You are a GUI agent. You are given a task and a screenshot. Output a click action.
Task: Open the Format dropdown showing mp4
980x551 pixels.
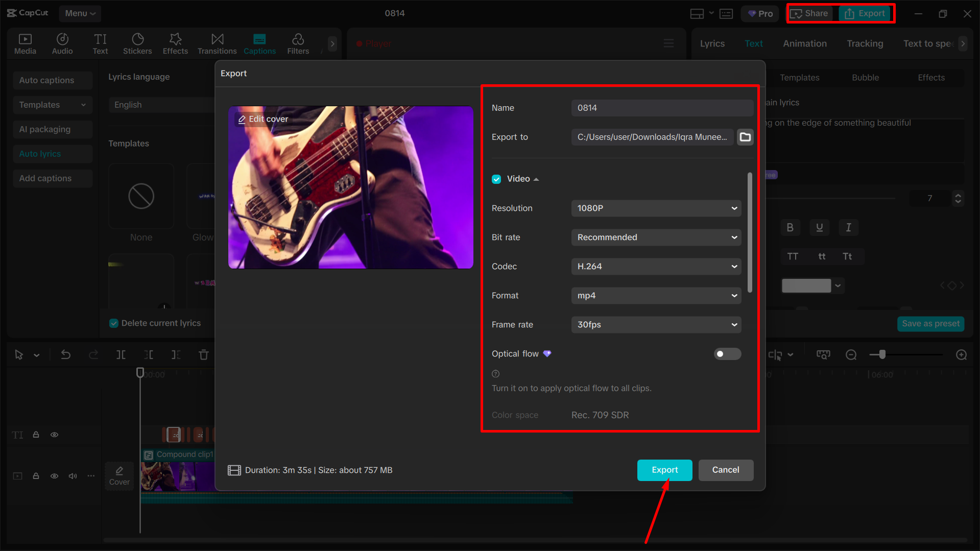656,295
